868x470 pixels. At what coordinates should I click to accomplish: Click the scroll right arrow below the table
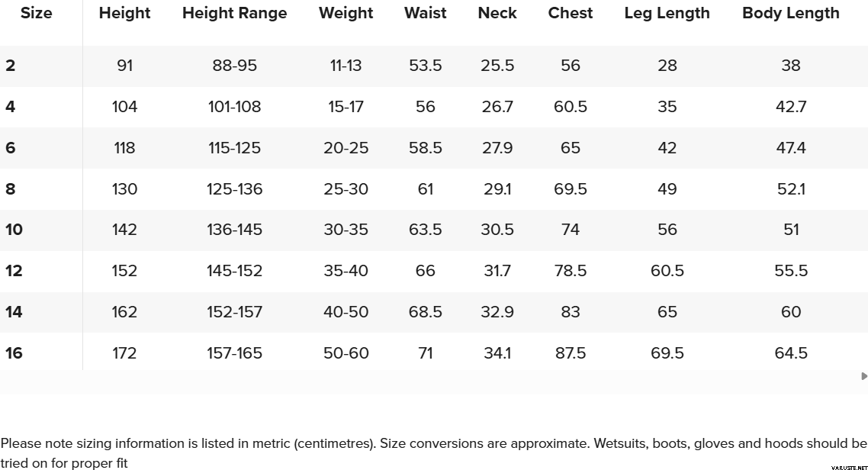click(x=863, y=376)
